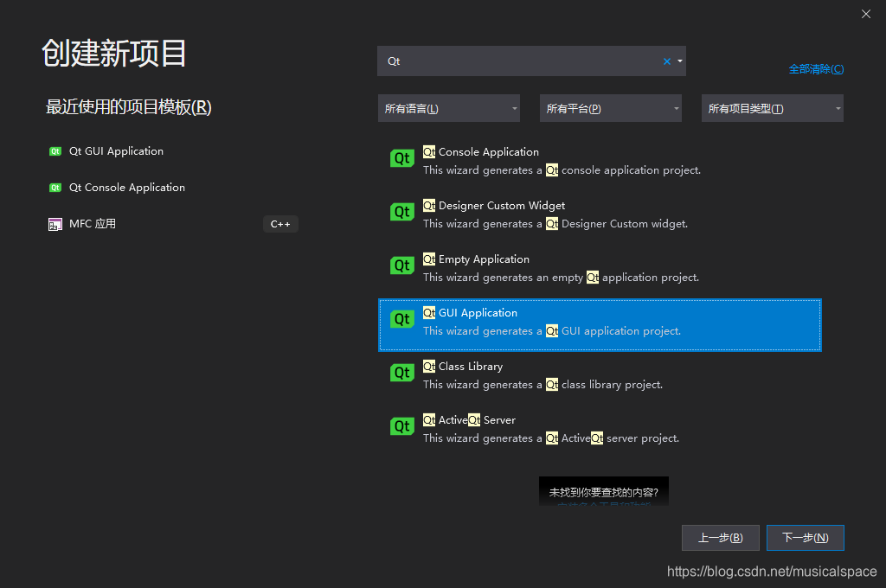Click the MFC 应用 template icon
Image resolution: width=886 pixels, height=588 pixels.
pyautogui.click(x=55, y=224)
